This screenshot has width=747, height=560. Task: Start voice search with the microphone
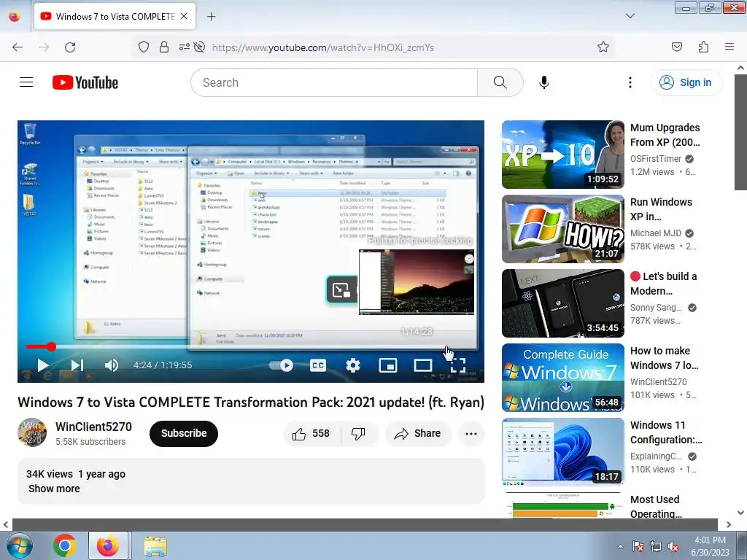(543, 82)
